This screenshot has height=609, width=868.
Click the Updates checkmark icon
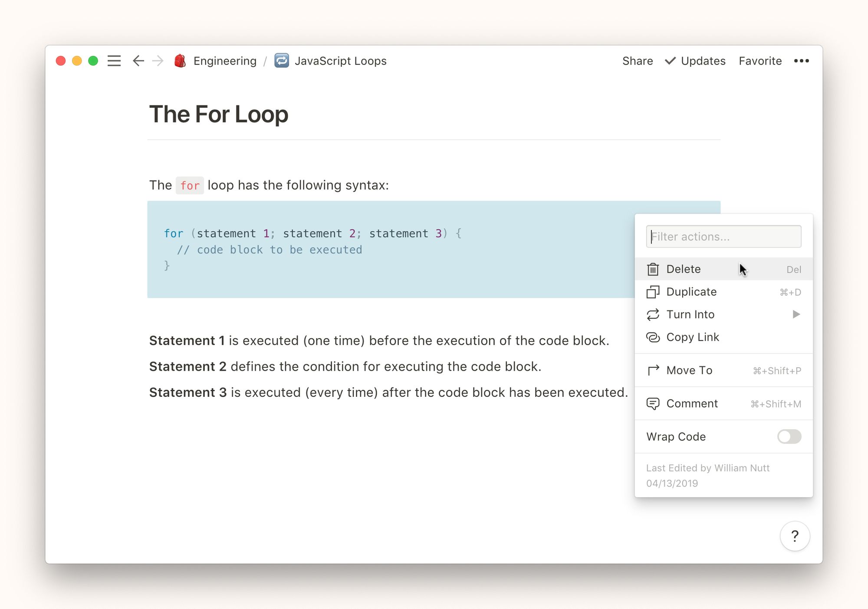coord(670,61)
